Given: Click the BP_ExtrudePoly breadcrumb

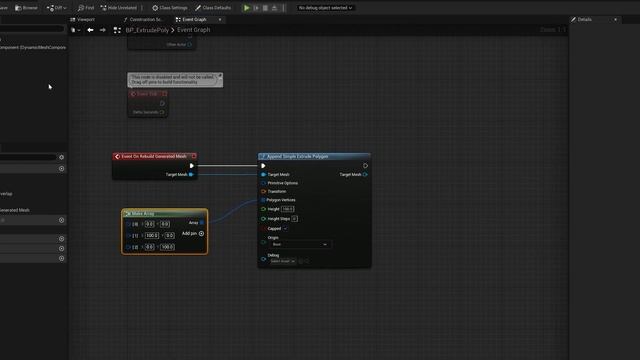Looking at the screenshot, I should pyautogui.click(x=147, y=30).
